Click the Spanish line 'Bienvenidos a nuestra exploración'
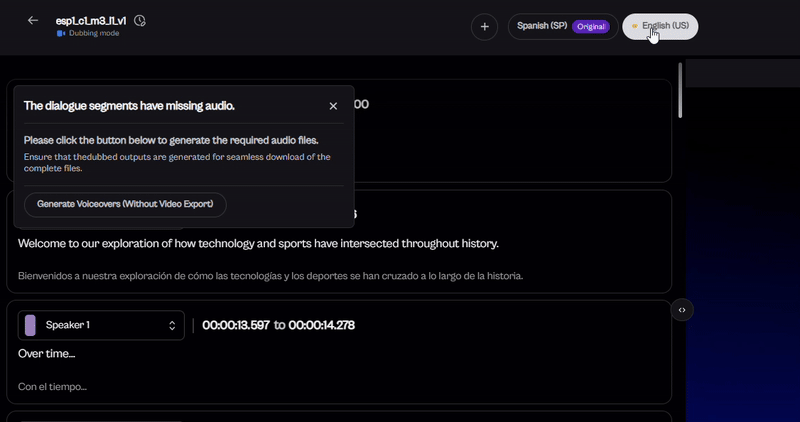This screenshot has width=800, height=422. [x=270, y=276]
